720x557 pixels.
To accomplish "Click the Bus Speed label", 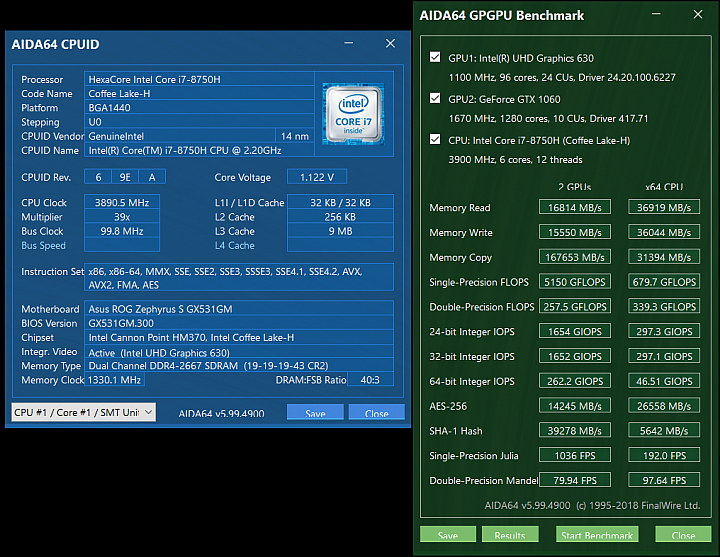I will click(43, 246).
